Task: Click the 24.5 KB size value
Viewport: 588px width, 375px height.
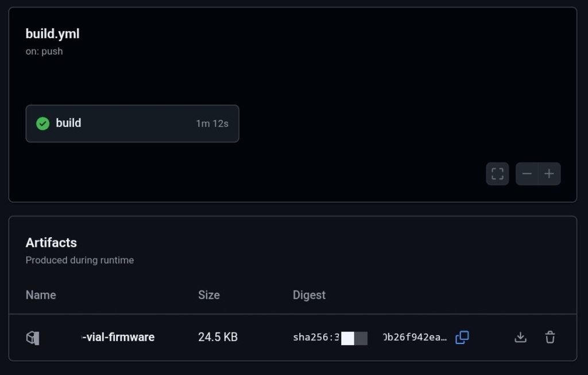Action: (218, 337)
